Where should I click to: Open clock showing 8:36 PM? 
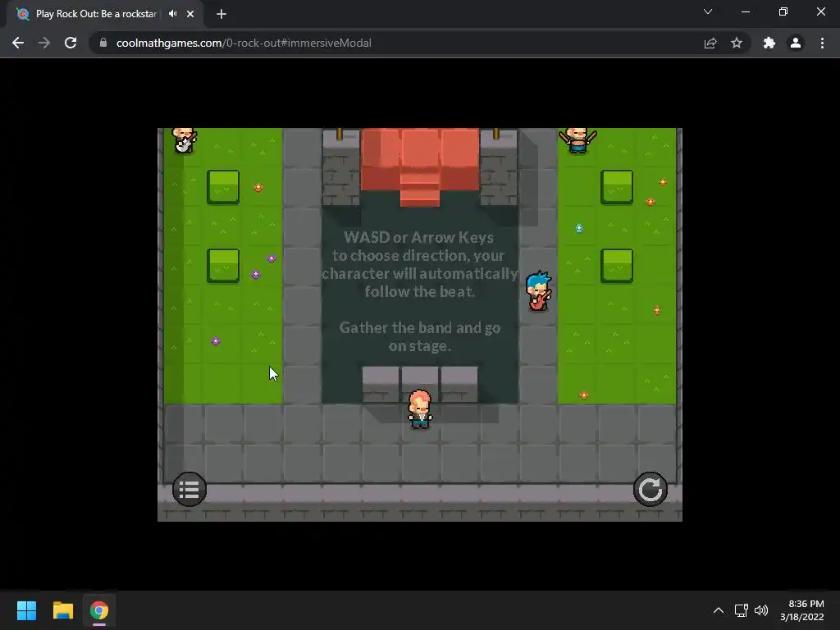[x=802, y=610]
